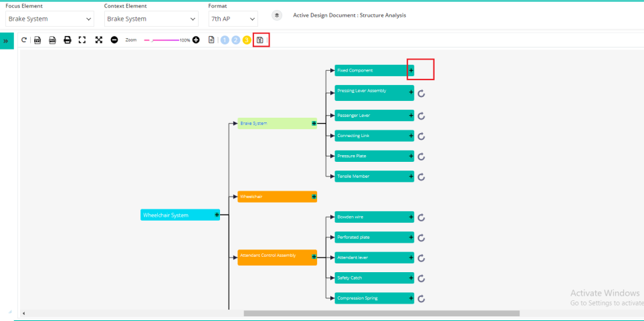This screenshot has height=321, width=644.
Task: Select the Safety Catch node
Action: coord(374,278)
